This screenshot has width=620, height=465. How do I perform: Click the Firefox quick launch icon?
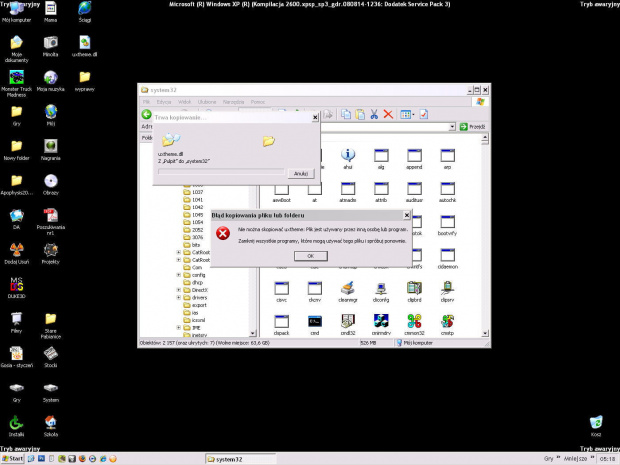click(82, 459)
